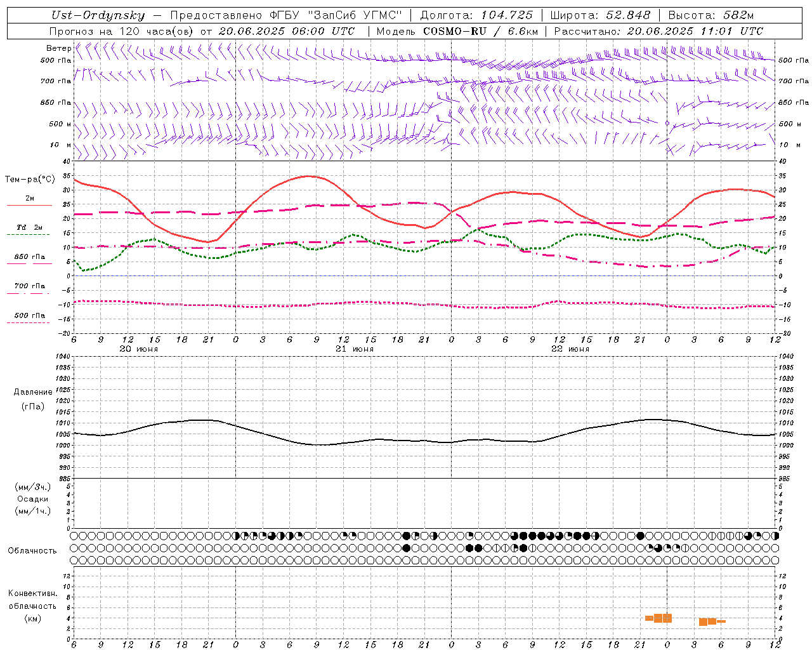Click the '21 июня' date label

(x=355, y=349)
